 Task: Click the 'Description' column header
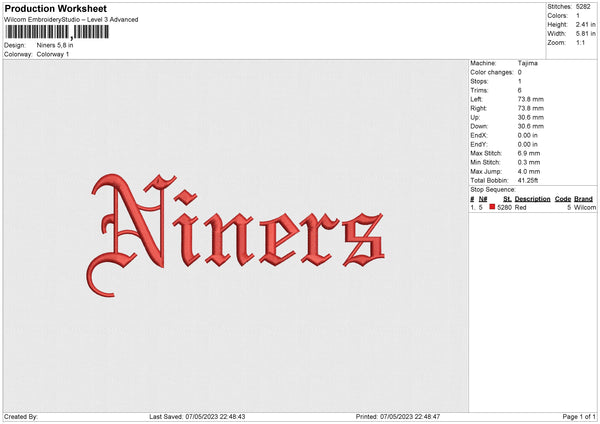532,199
